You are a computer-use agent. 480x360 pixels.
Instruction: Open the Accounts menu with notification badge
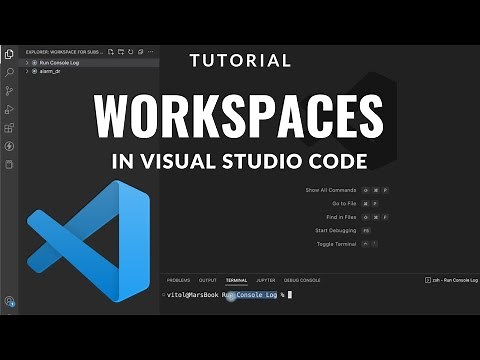[9, 301]
